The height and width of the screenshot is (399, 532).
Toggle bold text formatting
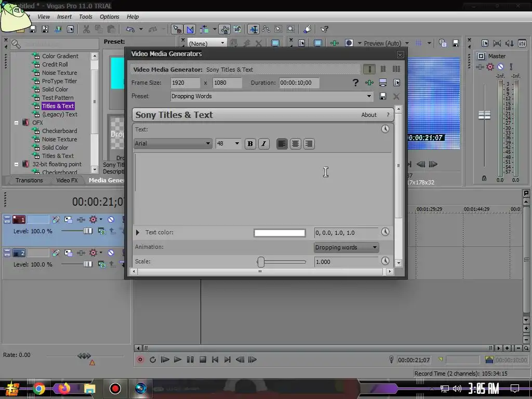[x=250, y=144]
